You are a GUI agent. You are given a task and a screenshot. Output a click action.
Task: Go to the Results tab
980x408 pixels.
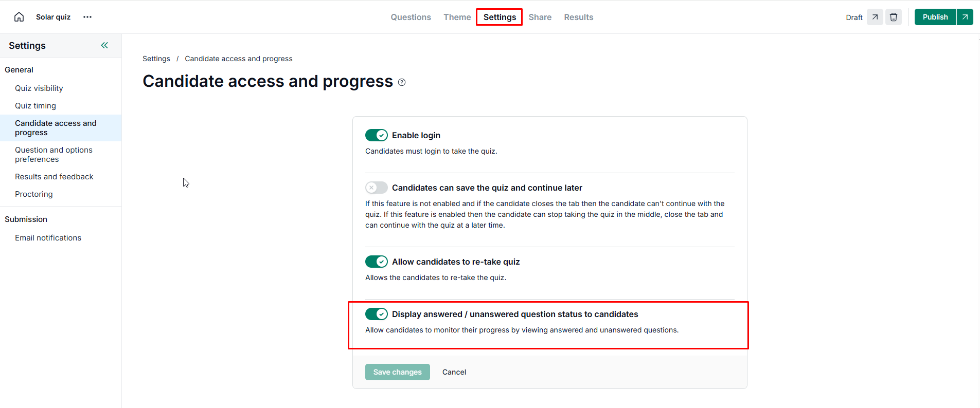coord(578,17)
